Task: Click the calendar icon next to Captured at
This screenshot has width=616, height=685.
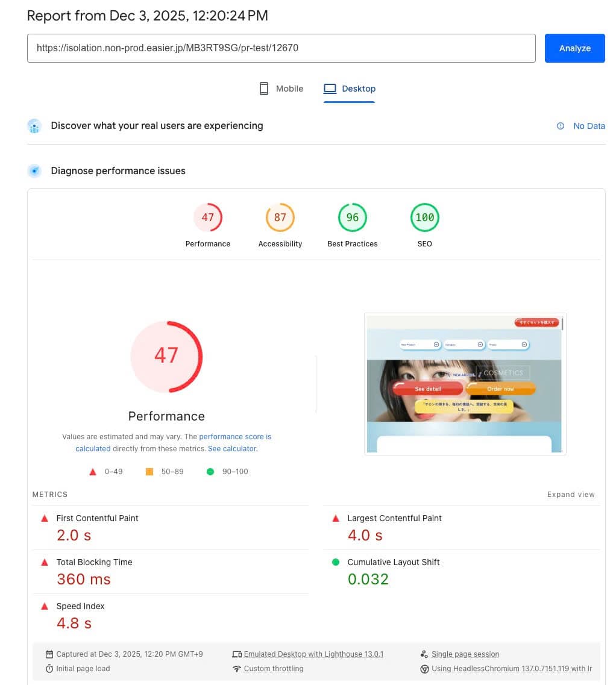Action: 49,654
